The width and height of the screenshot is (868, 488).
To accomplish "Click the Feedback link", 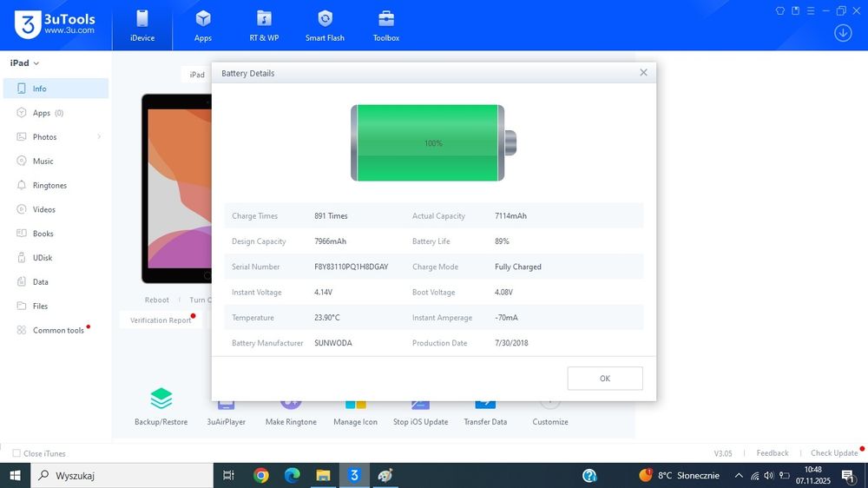I will (x=772, y=453).
